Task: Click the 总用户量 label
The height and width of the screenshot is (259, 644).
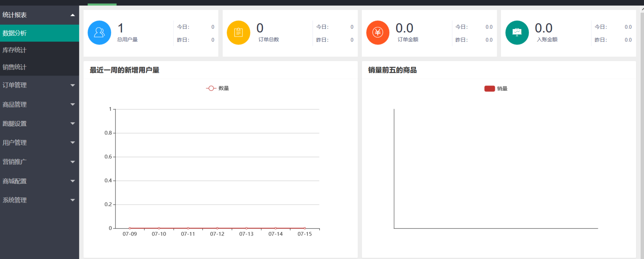Action: [127, 39]
